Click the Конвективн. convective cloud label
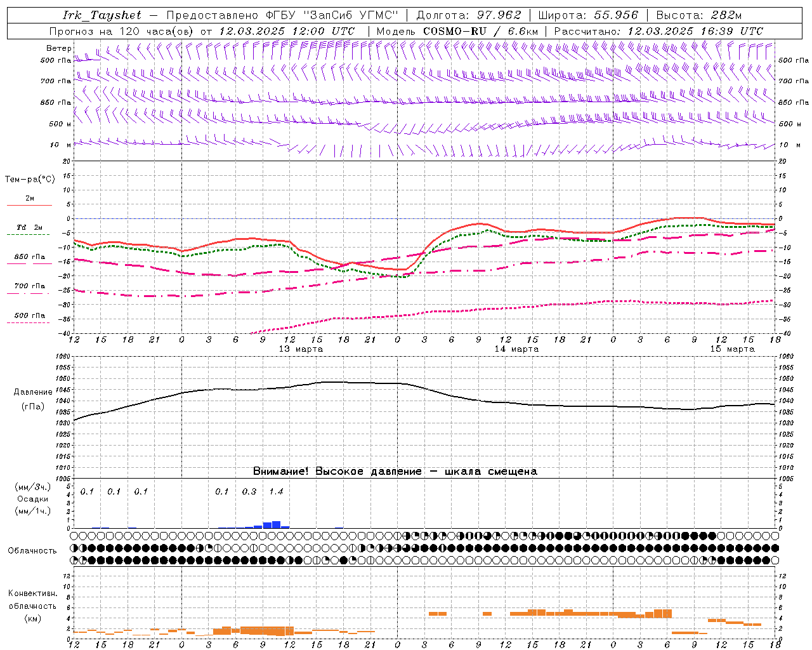 pos(32,594)
